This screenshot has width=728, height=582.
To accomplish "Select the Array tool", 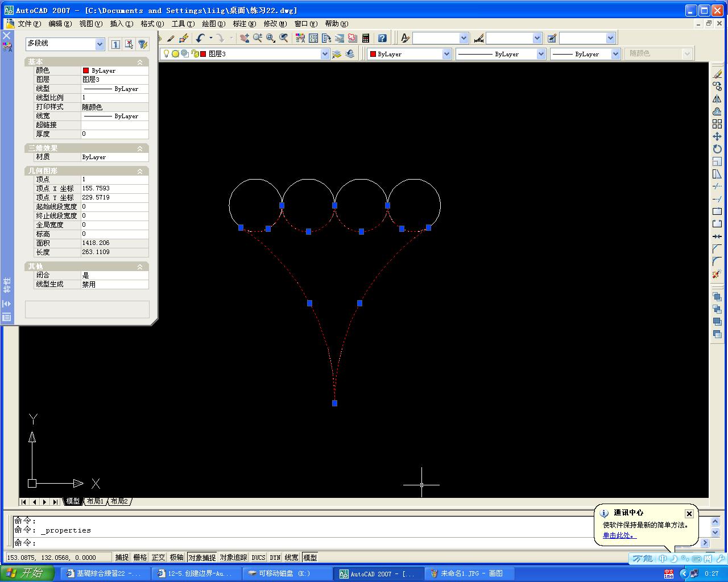I will coord(717,124).
